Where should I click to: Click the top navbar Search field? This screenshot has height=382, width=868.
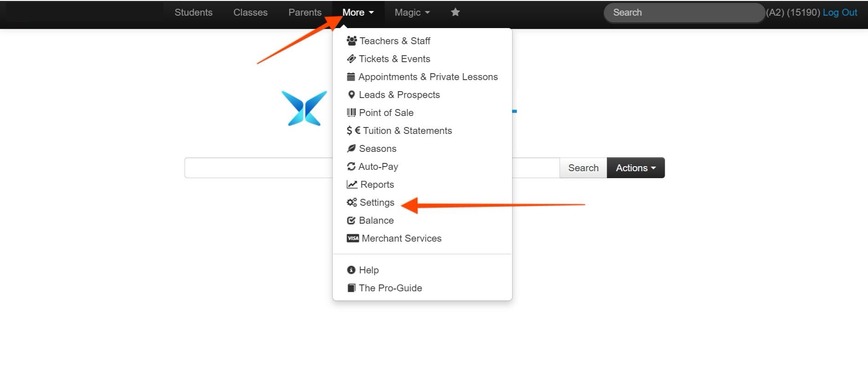(683, 12)
